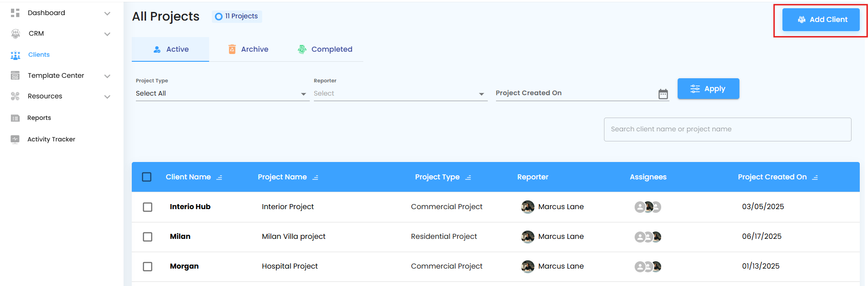Click the Add Client button
The image size is (868, 286).
(x=821, y=20)
